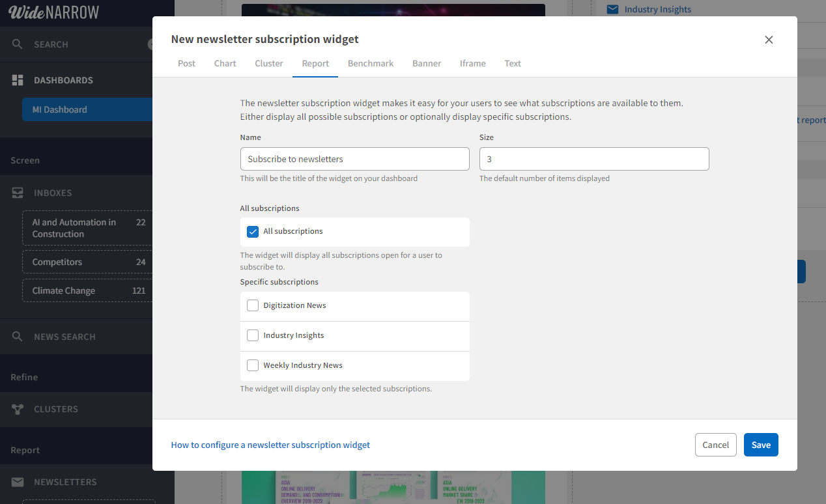Click the News Search magnifier icon
Image resolution: width=826 pixels, height=504 pixels.
click(18, 337)
